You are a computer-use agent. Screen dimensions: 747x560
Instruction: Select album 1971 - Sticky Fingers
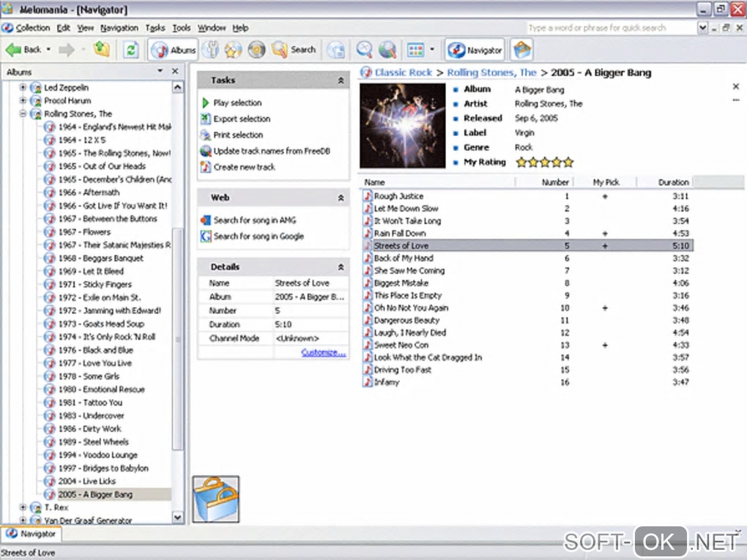94,284
